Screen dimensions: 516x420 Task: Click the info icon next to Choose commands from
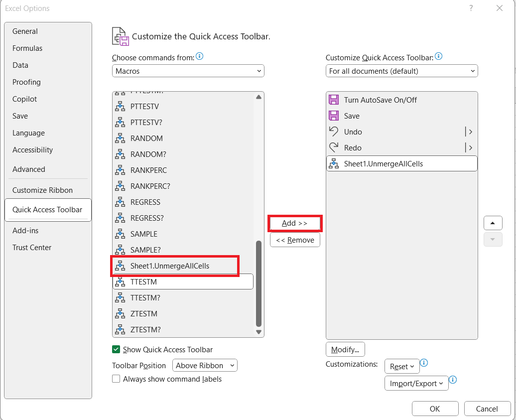tap(199, 56)
